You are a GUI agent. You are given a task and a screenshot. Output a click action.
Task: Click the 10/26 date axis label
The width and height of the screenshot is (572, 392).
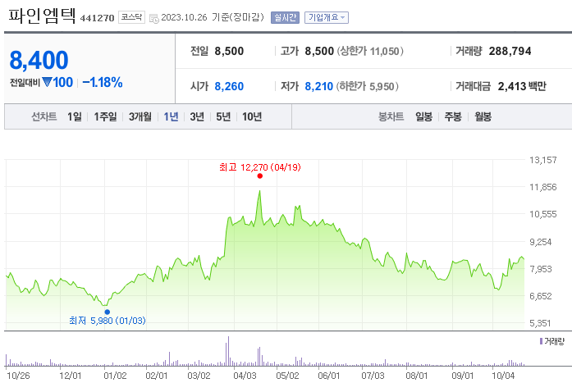point(18,376)
